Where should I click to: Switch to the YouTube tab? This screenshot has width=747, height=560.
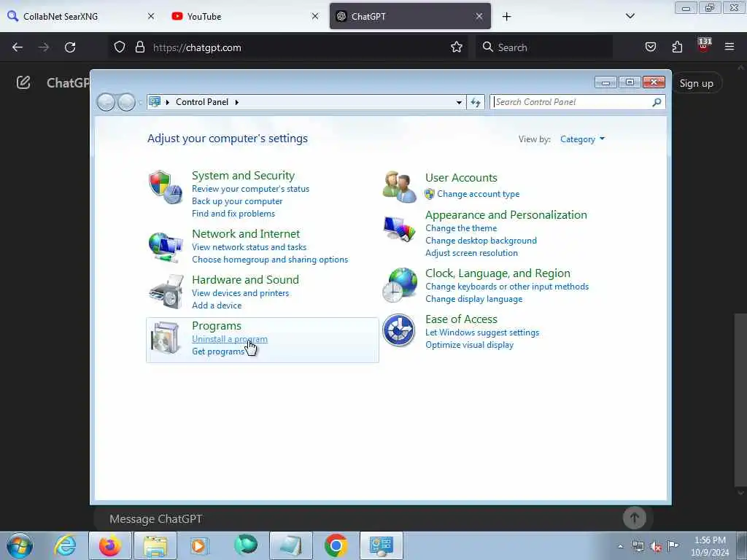tap(245, 16)
